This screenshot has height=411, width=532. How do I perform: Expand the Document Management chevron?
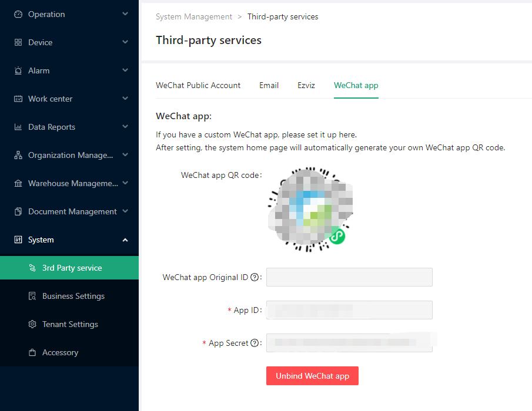tap(125, 211)
